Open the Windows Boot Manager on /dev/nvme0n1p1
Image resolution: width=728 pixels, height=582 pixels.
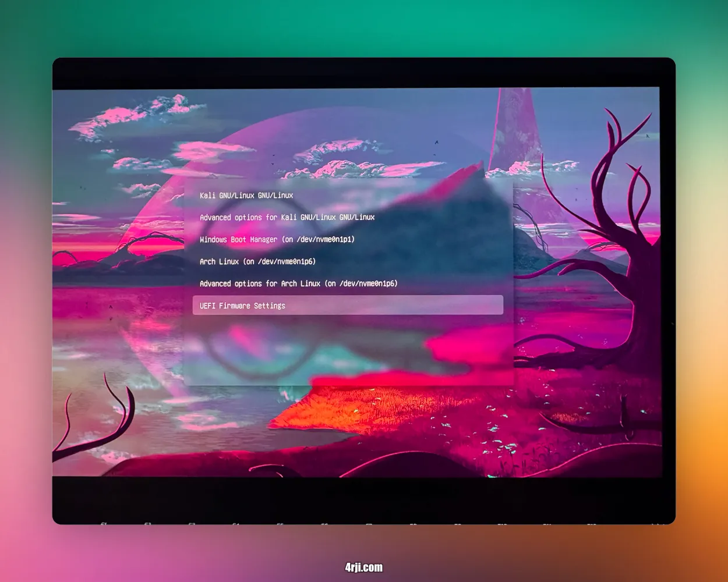tap(277, 239)
